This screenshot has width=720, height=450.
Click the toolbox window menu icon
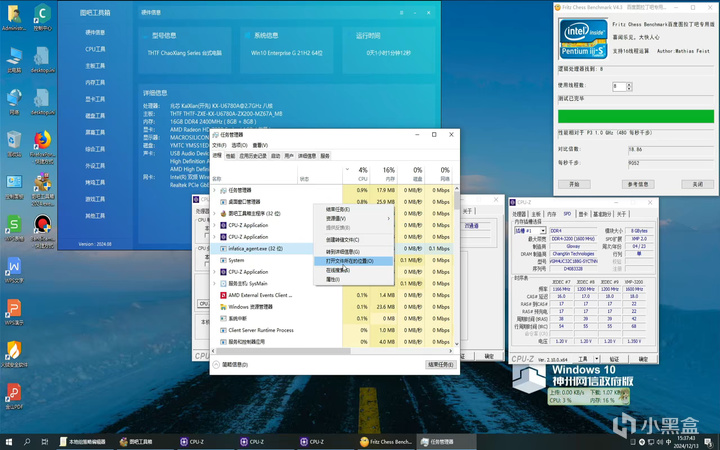[401, 13]
